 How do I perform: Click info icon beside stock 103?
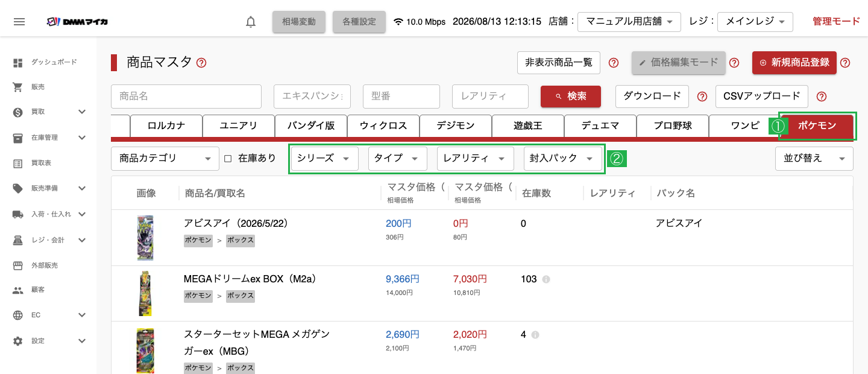click(546, 279)
